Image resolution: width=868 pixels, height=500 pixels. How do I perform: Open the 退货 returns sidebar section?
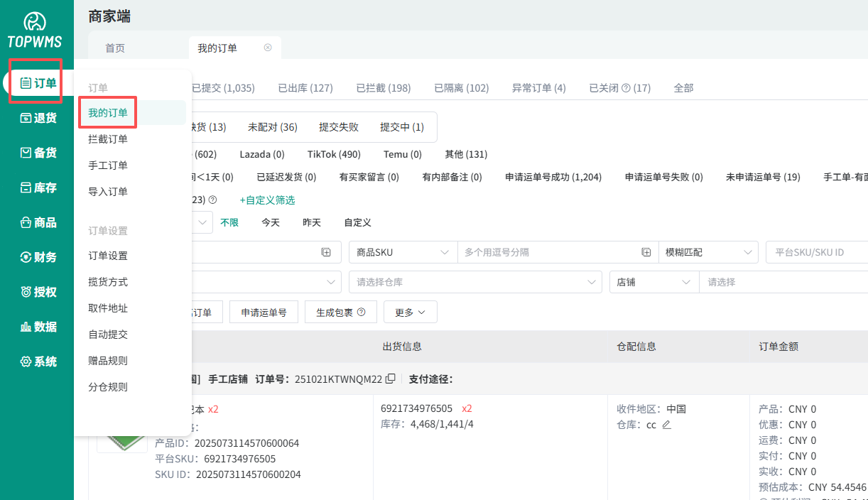(38, 118)
